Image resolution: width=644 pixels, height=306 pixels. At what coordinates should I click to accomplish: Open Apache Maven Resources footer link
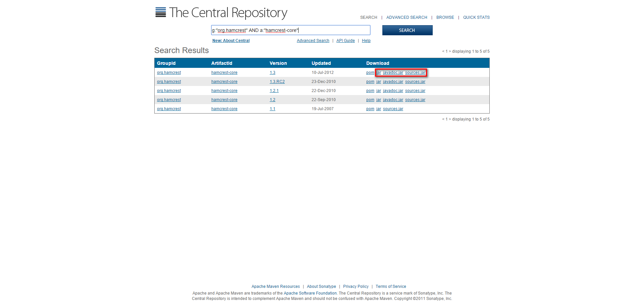[276, 287]
